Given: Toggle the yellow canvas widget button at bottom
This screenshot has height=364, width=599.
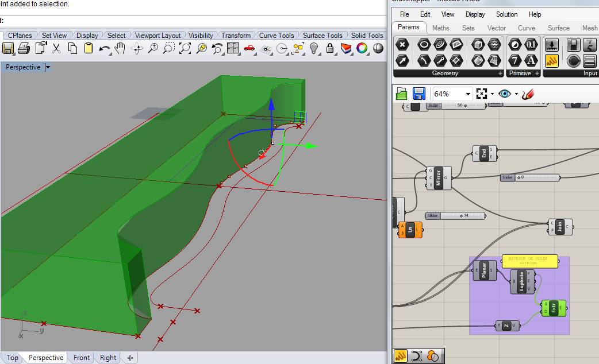Looking at the screenshot, I should (x=400, y=356).
